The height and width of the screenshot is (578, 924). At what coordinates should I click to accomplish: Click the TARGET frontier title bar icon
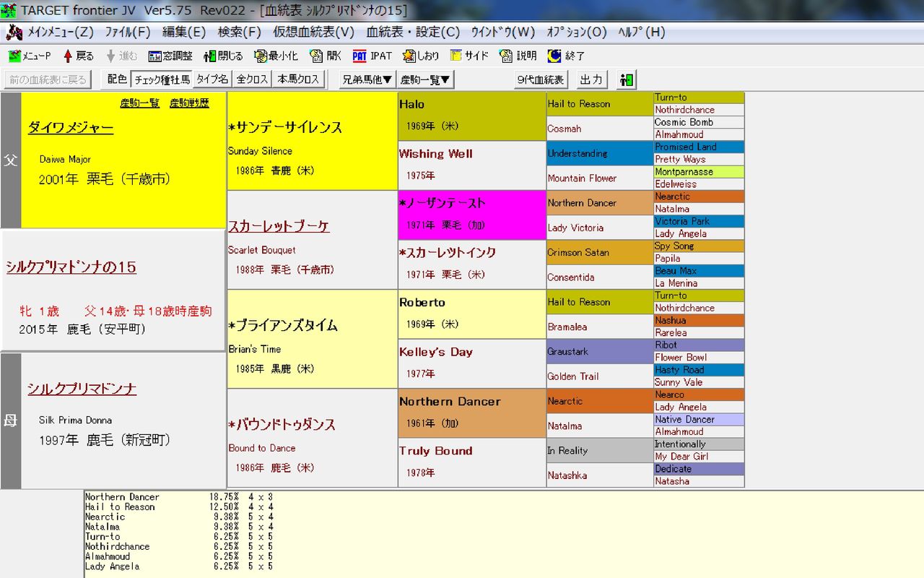(9, 10)
